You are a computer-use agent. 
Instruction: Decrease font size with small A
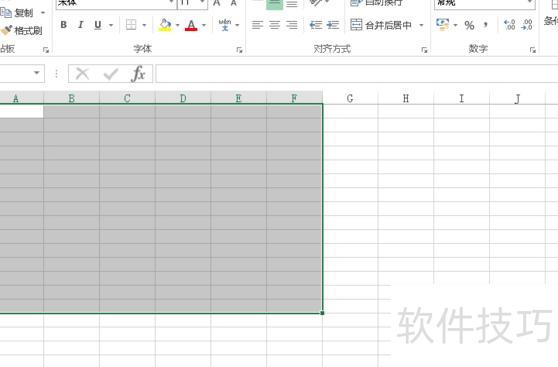point(233,3)
